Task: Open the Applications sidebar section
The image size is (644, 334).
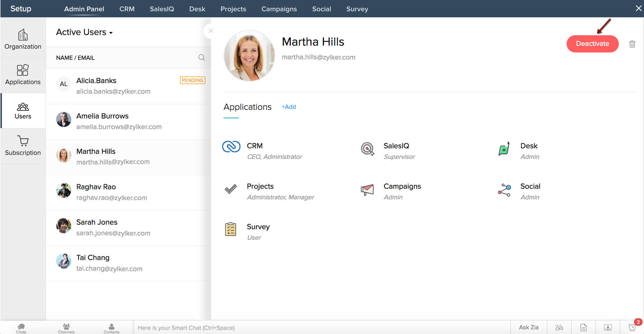Action: click(x=23, y=75)
